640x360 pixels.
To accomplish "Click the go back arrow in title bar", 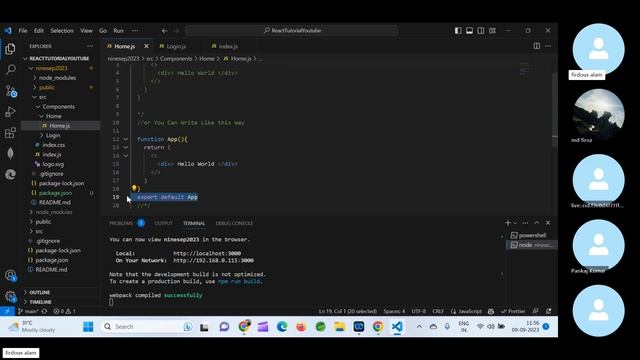I will pos(164,31).
